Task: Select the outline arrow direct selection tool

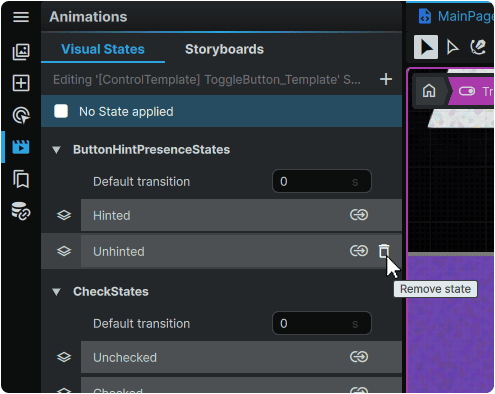Action: point(452,47)
